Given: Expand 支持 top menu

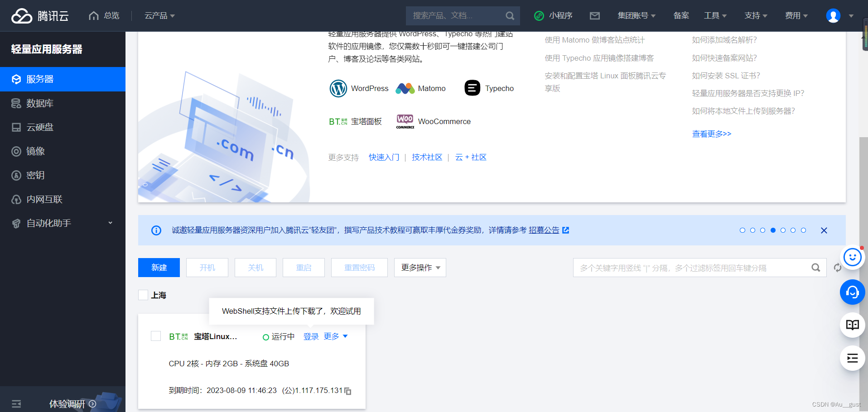Looking at the screenshot, I should [756, 16].
